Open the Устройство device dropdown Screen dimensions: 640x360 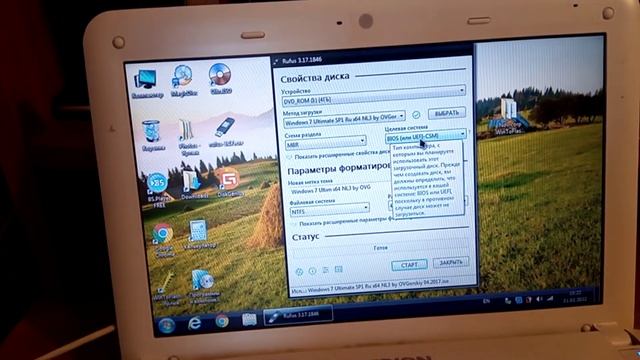point(373,95)
